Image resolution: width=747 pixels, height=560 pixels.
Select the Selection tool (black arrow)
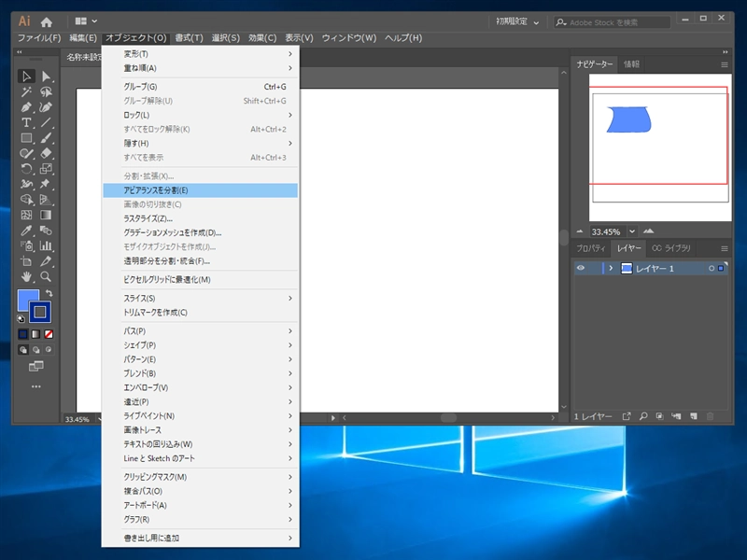click(x=26, y=77)
